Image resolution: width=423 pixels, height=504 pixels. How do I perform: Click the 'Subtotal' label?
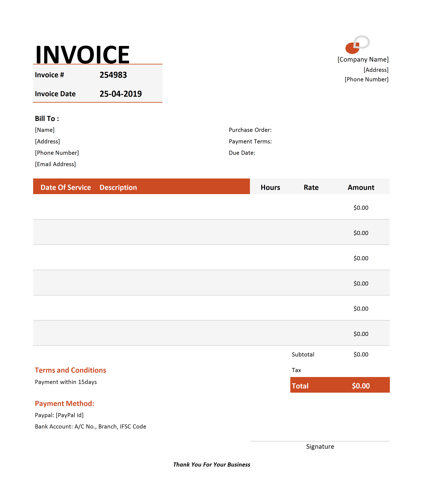point(303,354)
